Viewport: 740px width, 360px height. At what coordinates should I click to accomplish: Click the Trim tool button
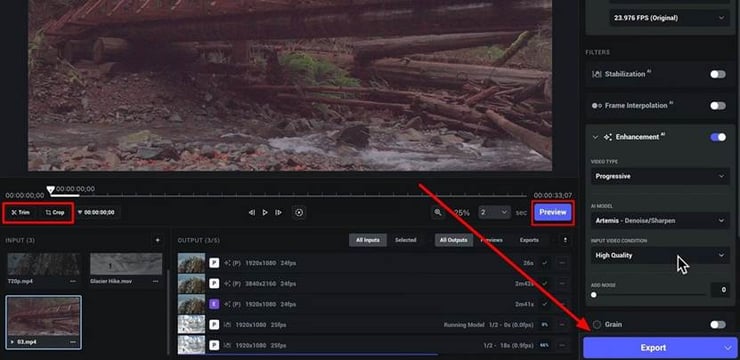[21, 212]
